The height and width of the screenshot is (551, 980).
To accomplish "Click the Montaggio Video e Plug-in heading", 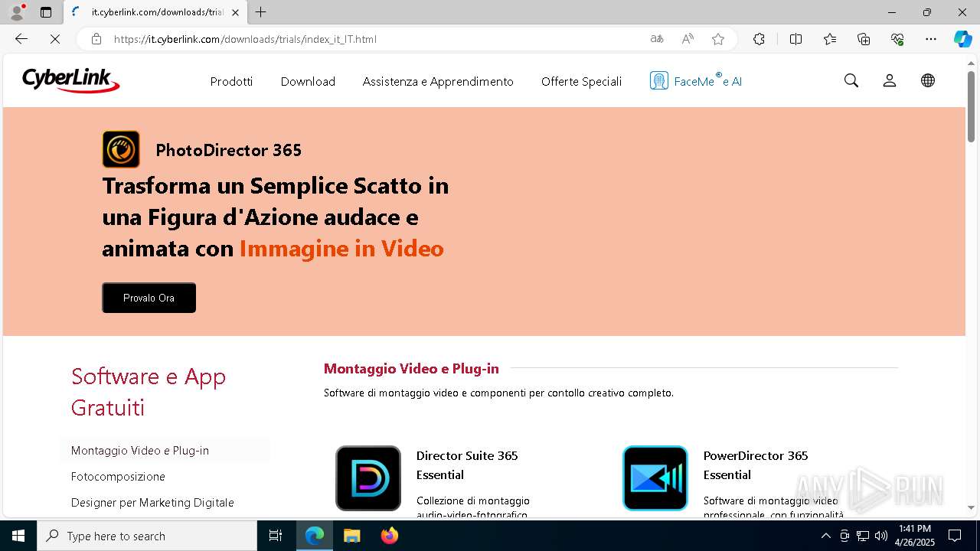I will 411,369.
